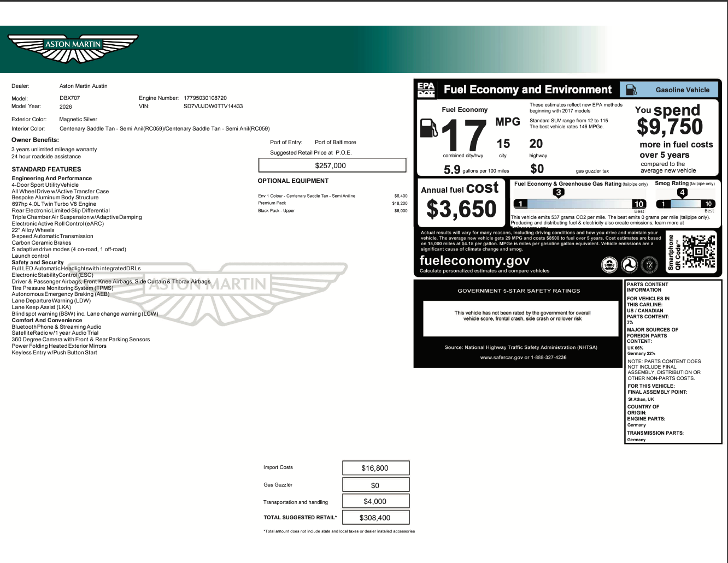Select the VIN SD7VUJDW0TTV14433
Viewport: 728px width, 563px height.
pyautogui.click(x=213, y=106)
